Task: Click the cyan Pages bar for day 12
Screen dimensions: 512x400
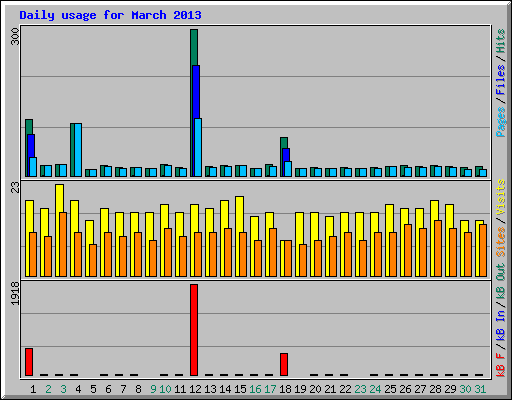Action: (198, 147)
